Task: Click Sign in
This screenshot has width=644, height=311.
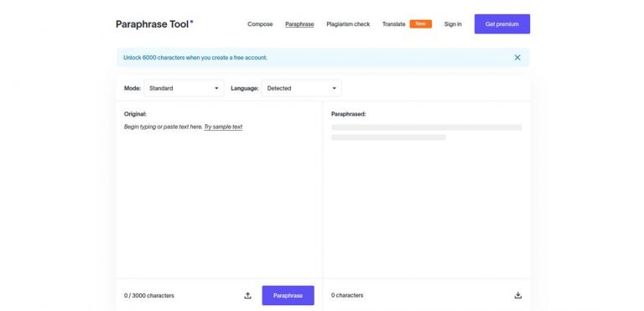Action: pos(453,24)
